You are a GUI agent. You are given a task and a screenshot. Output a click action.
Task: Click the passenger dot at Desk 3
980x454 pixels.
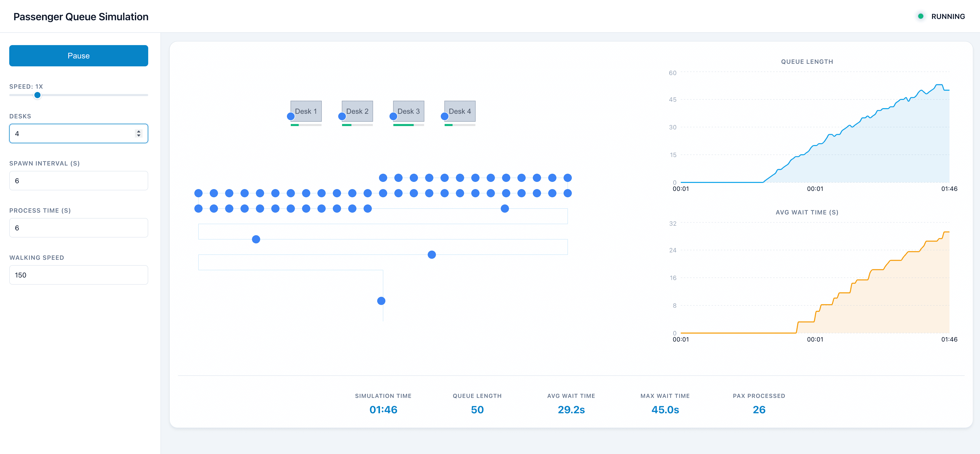[x=393, y=116]
